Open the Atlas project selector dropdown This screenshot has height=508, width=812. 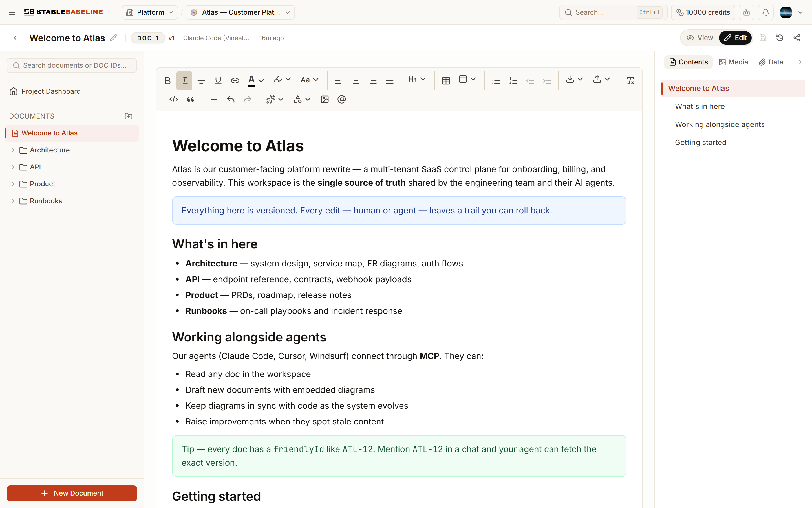240,12
